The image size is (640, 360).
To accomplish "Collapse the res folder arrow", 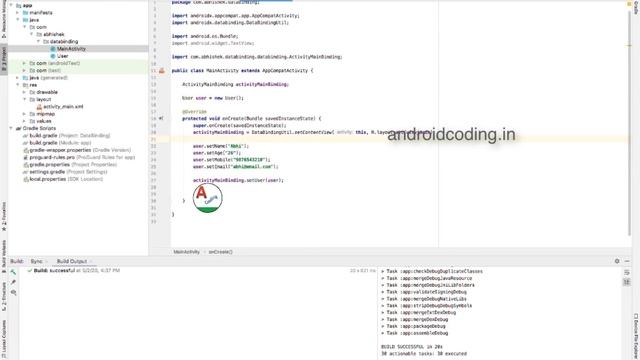I will point(18,85).
